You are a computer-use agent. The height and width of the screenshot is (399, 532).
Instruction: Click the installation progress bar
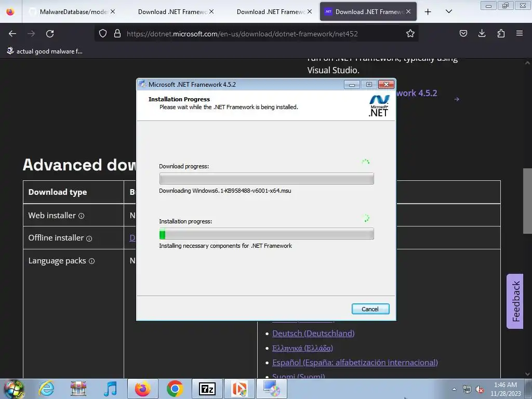[x=267, y=234]
